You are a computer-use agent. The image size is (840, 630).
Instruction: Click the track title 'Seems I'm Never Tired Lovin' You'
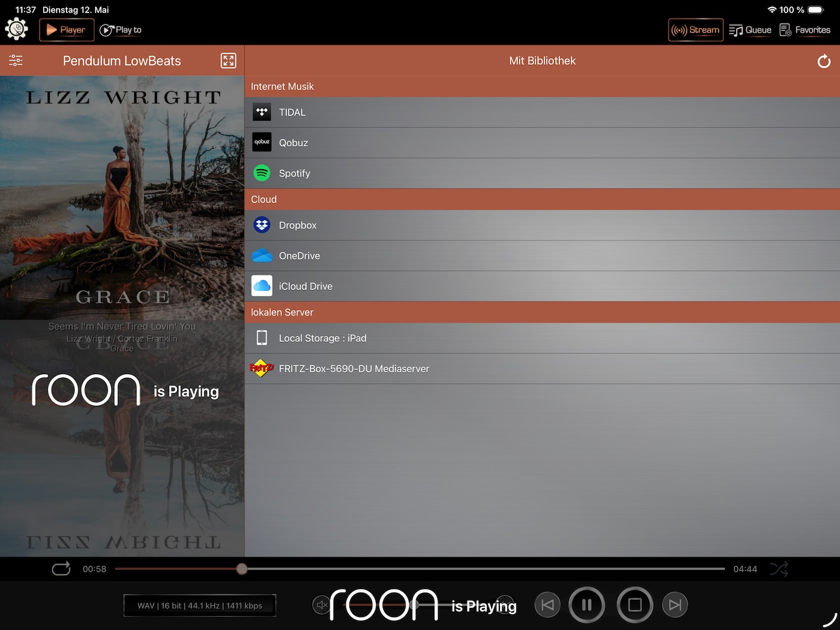(122, 327)
